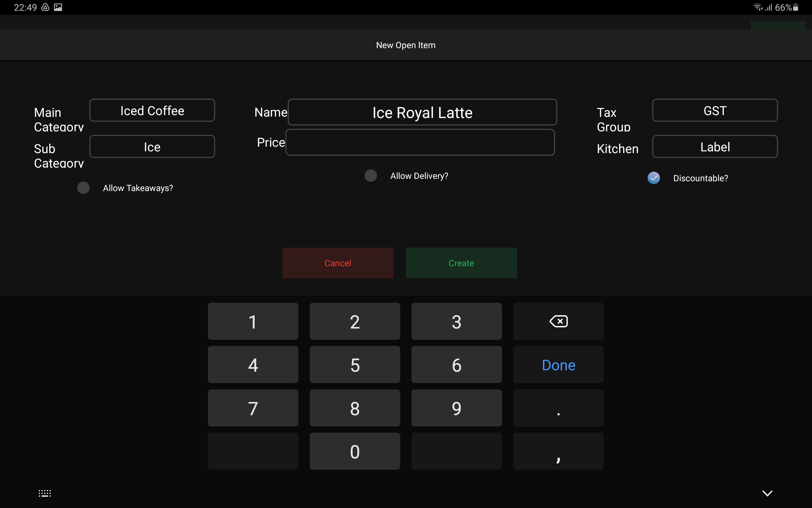Uncheck the Discountable checkbox
The height and width of the screenshot is (508, 812).
click(x=653, y=178)
